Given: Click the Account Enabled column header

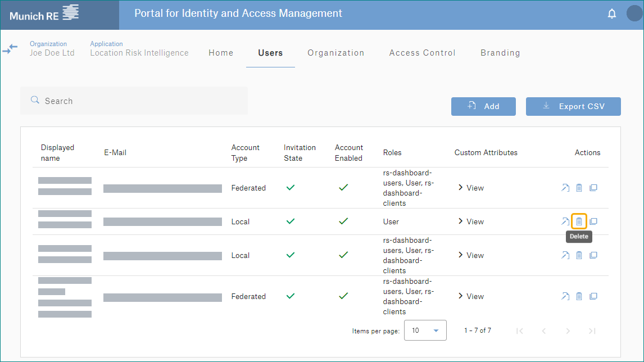Looking at the screenshot, I should pyautogui.click(x=349, y=153).
